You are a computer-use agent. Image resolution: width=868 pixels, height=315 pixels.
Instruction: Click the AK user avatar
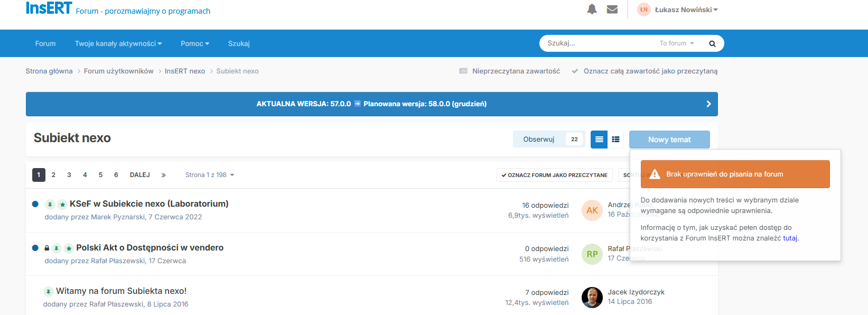[x=592, y=210]
